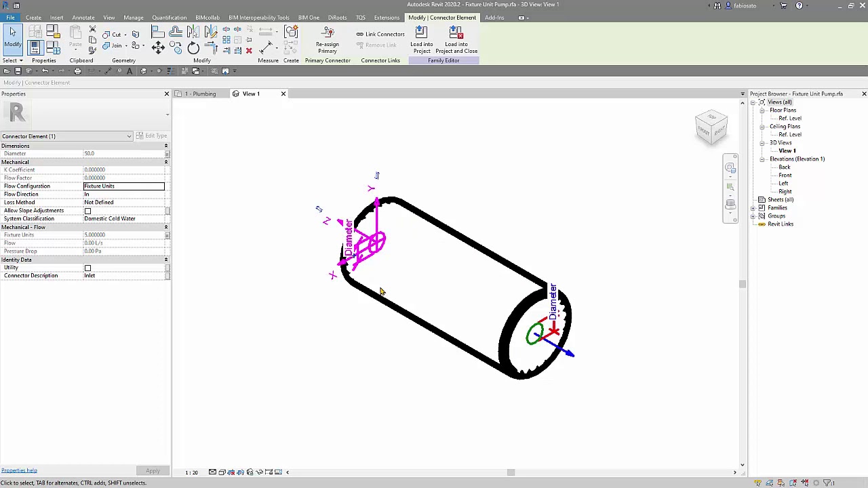Screen dimensions: 868x488
Task: Click the shopping cart icon in title bar
Action: [784, 5]
